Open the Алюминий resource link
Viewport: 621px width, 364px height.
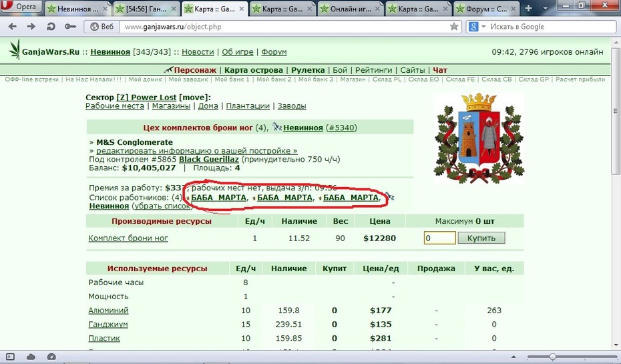[108, 310]
